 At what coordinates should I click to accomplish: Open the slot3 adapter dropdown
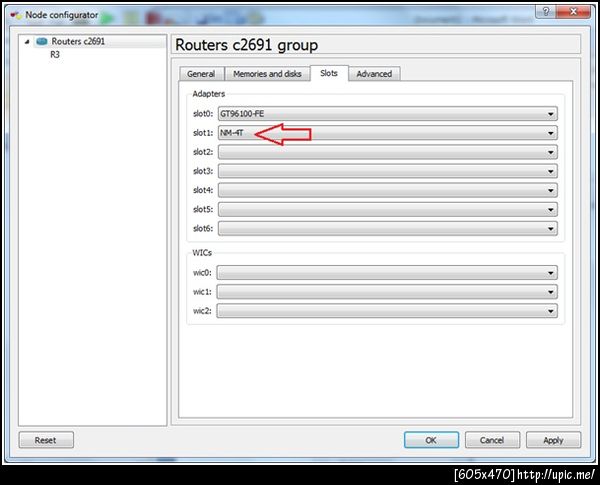(388, 171)
